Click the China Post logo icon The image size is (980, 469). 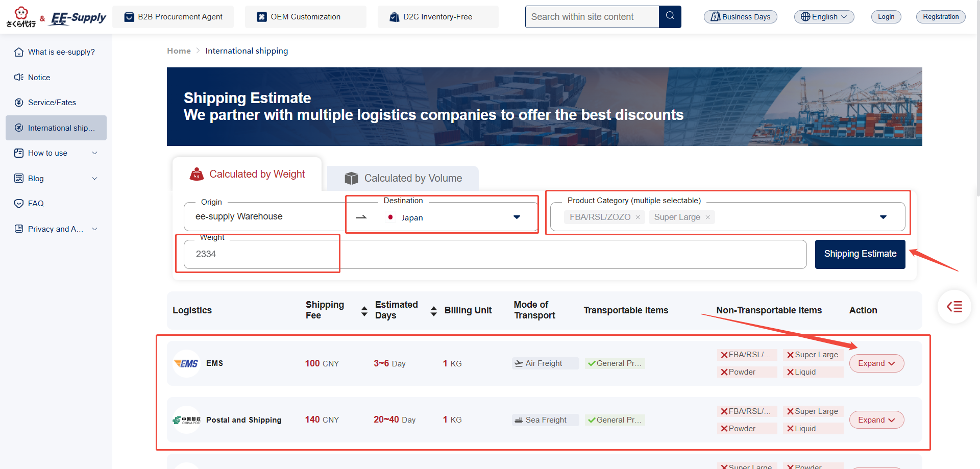186,420
